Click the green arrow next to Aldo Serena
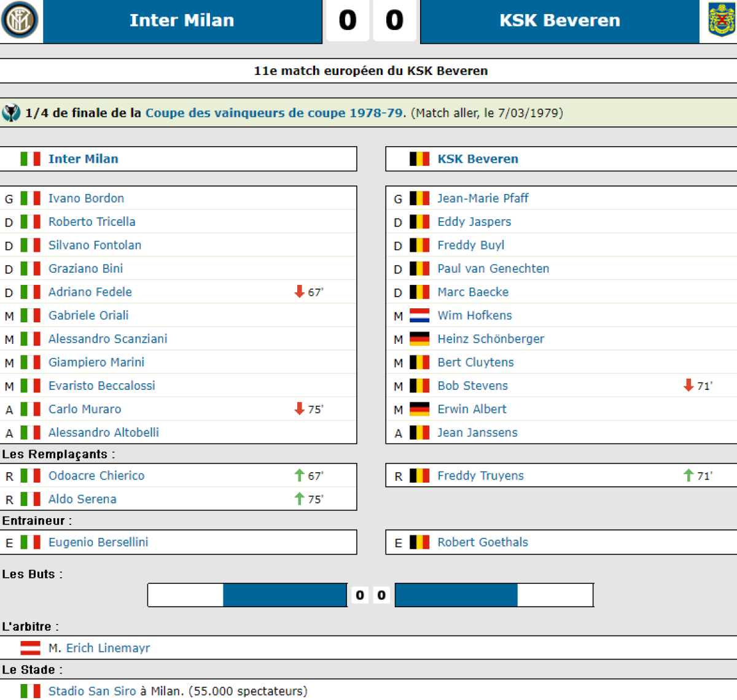The width and height of the screenshot is (737, 700). (299, 499)
